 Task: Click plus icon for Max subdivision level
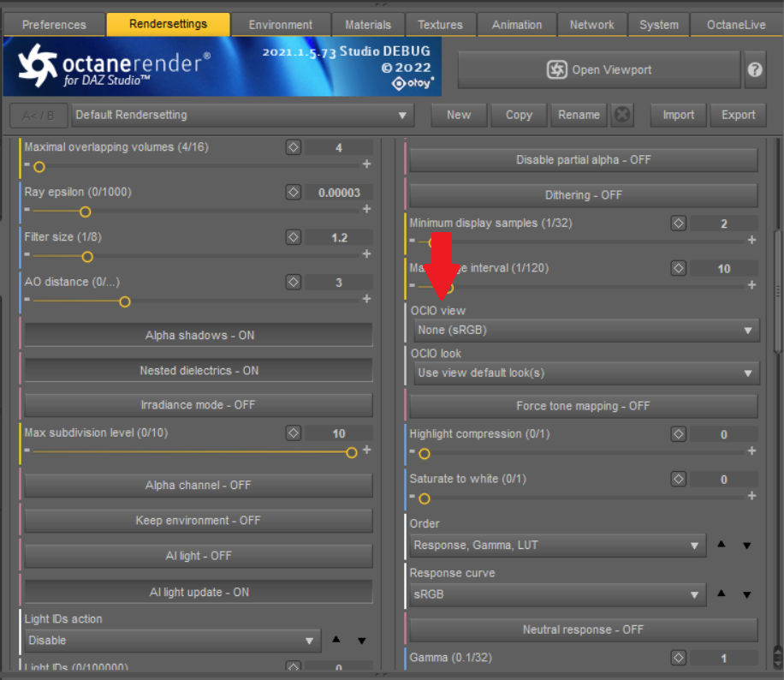point(366,450)
